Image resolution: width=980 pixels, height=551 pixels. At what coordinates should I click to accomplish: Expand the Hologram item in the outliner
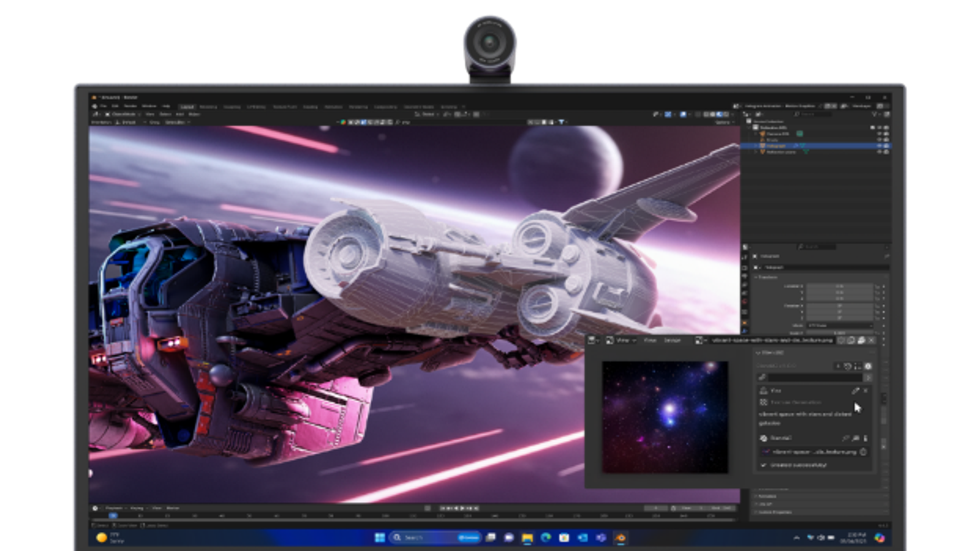[x=756, y=146]
